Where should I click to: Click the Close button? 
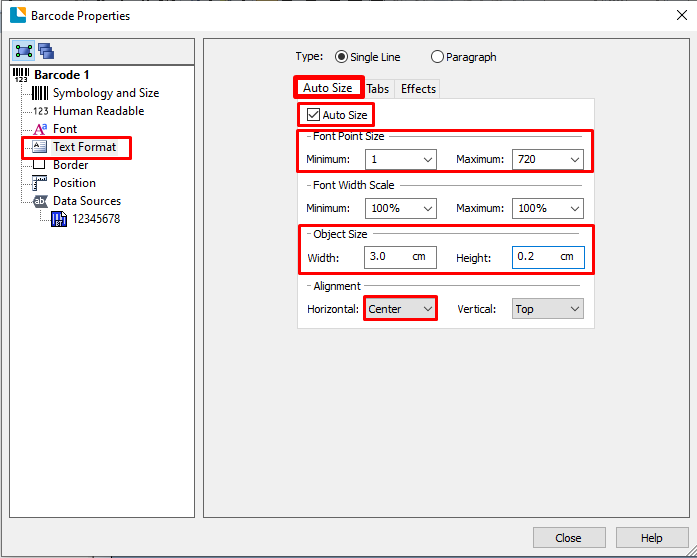point(569,538)
